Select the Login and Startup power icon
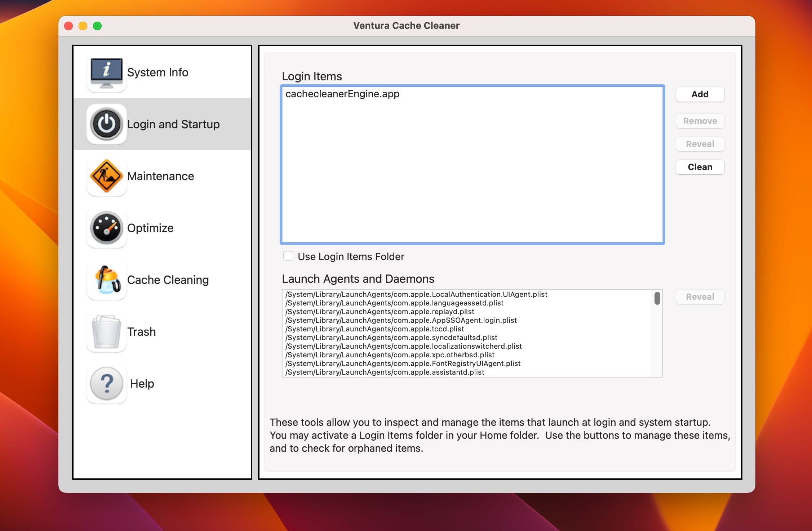Image resolution: width=812 pixels, height=531 pixels. 106,124
